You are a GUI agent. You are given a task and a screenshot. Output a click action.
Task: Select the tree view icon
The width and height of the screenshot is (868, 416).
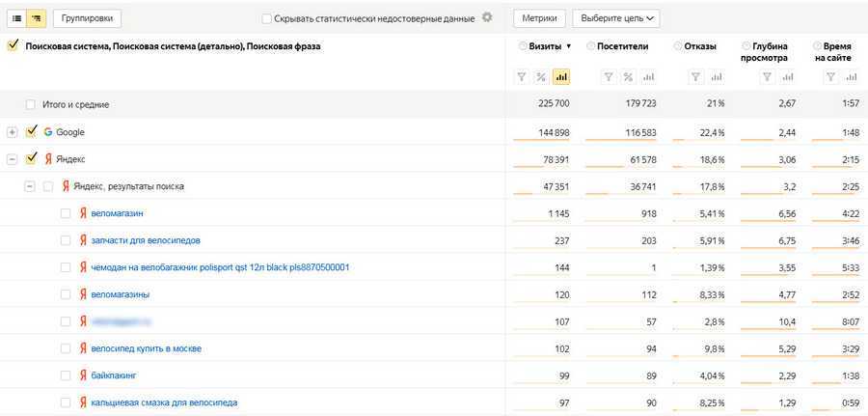36,17
